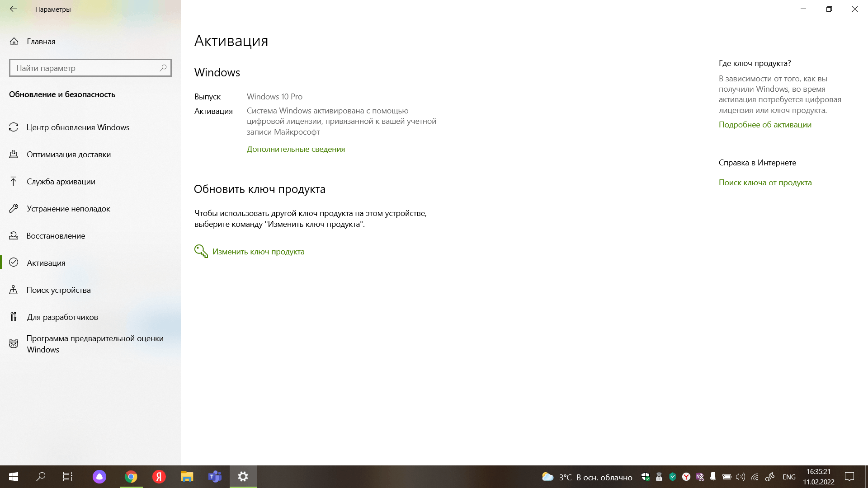Click Поиск ключа от продукта link

(765, 183)
